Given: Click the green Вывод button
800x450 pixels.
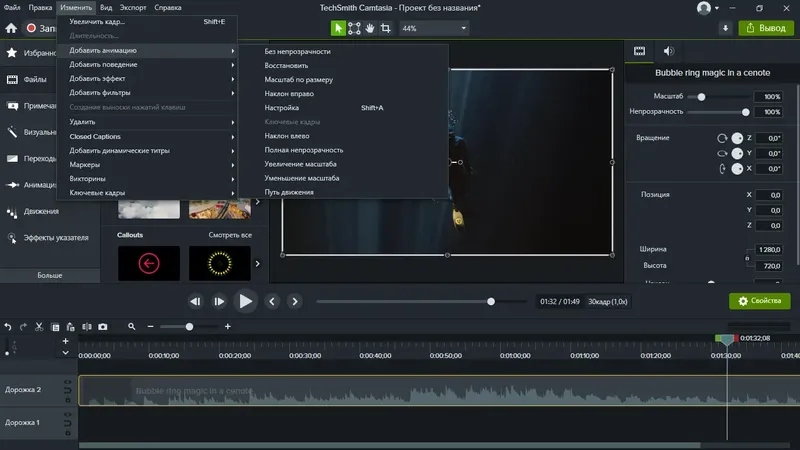Looking at the screenshot, I should (x=765, y=28).
